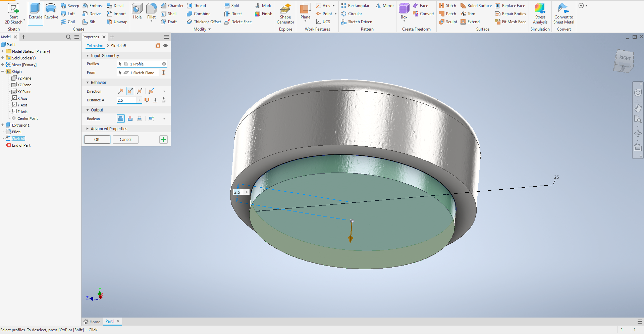Open the Hole tool
The height and width of the screenshot is (334, 644).
pos(137,11)
